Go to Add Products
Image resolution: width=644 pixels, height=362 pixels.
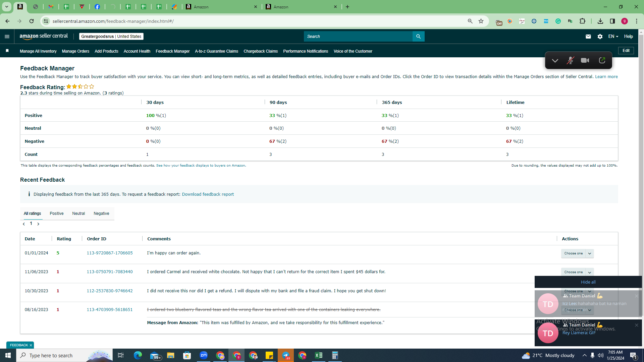[106, 51]
